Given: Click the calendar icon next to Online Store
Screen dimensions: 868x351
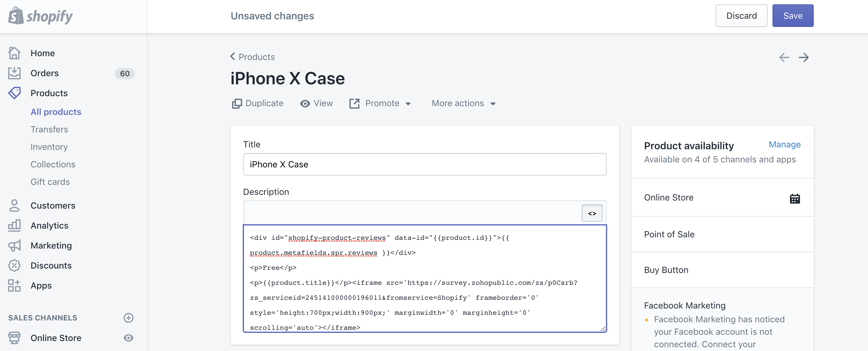Looking at the screenshot, I should 795,198.
